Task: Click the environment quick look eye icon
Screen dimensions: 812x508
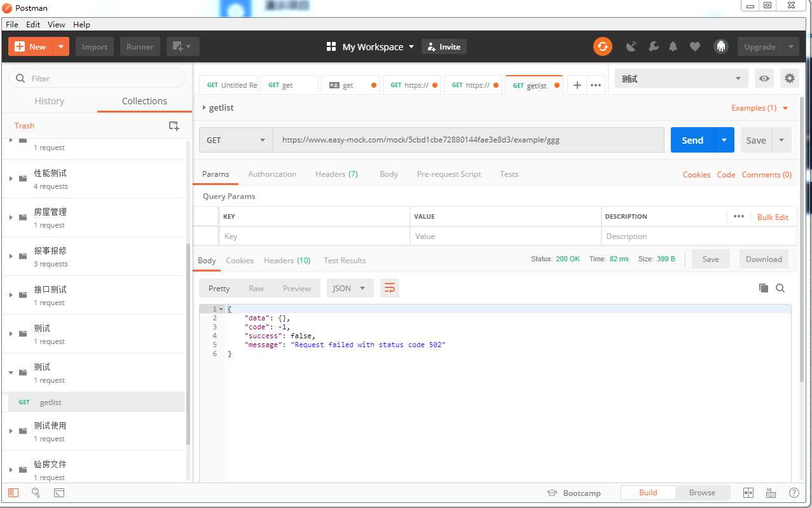Action: pyautogui.click(x=764, y=79)
